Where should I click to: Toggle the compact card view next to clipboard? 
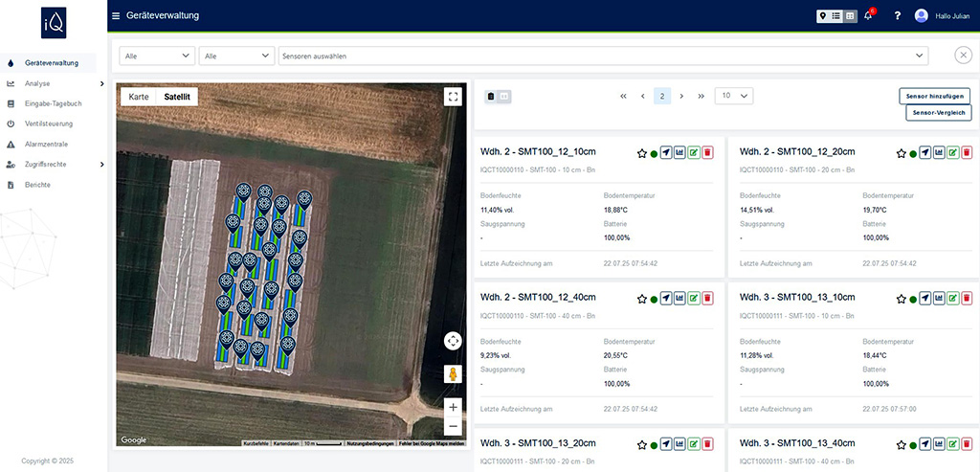tap(505, 97)
